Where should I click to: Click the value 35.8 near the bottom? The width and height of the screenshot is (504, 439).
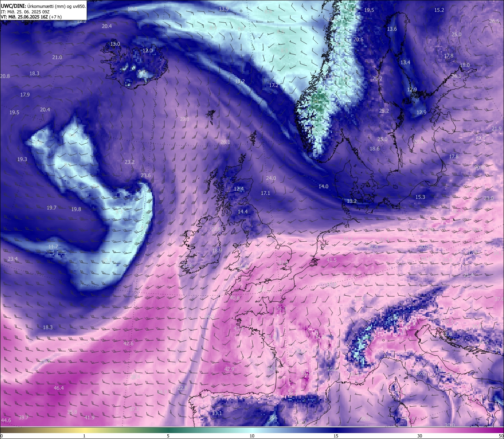[72, 412]
